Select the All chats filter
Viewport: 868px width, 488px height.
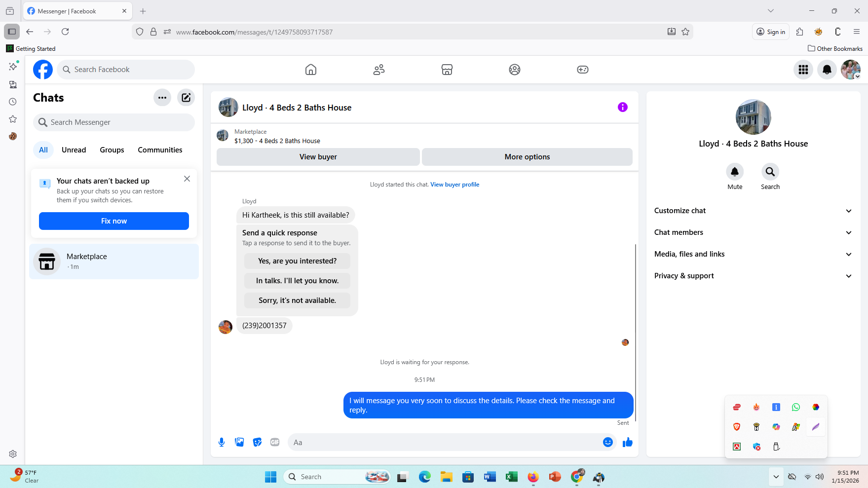click(x=43, y=150)
